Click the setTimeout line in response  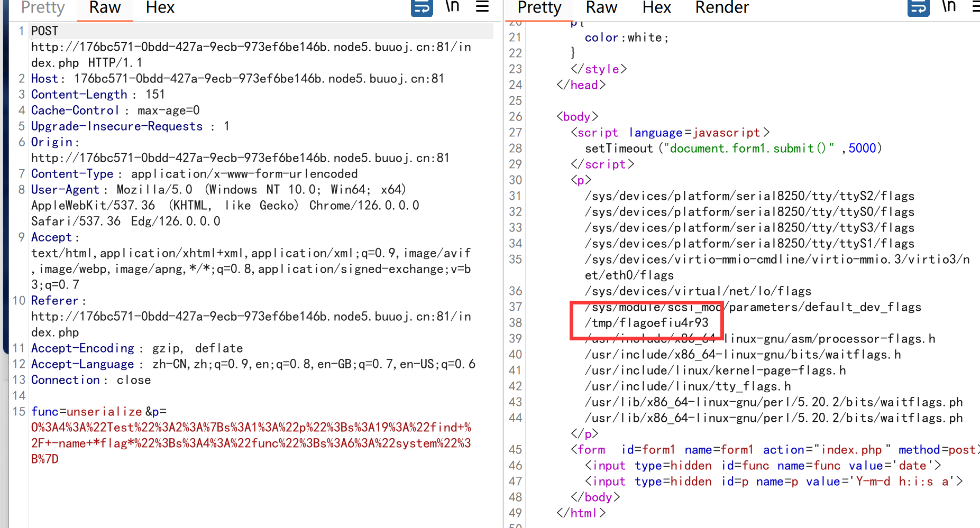tap(734, 149)
